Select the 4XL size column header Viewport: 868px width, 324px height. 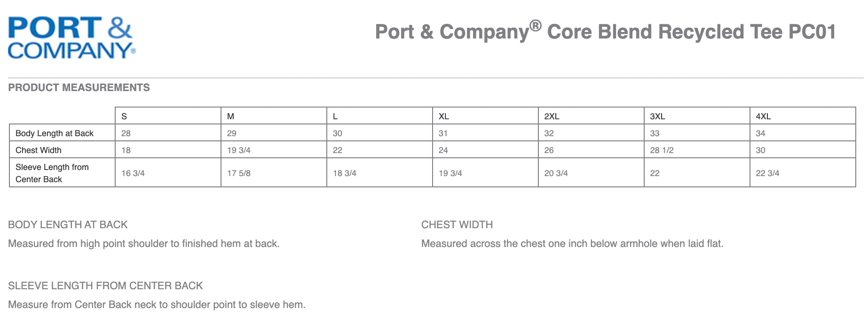click(803, 116)
